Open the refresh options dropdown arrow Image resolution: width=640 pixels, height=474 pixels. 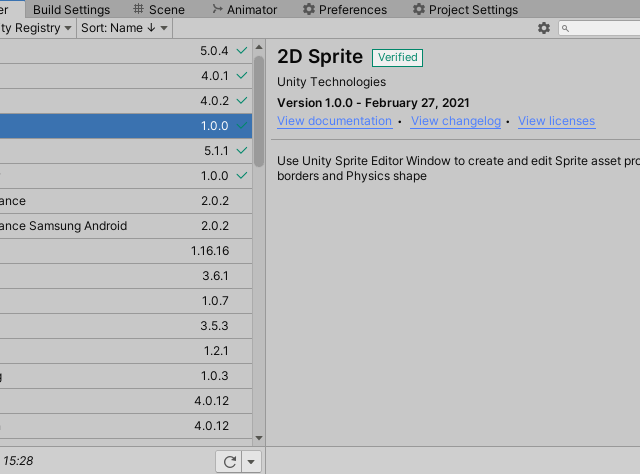pos(251,462)
